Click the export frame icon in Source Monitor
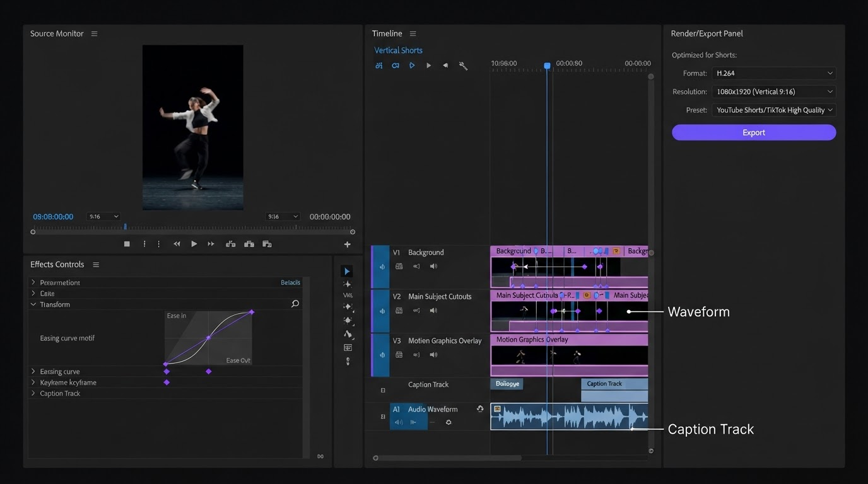 coord(267,244)
